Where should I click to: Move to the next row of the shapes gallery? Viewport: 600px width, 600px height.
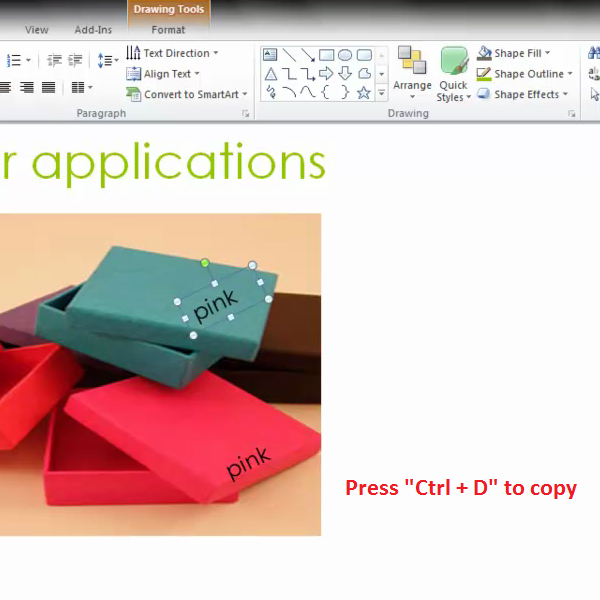tap(382, 74)
